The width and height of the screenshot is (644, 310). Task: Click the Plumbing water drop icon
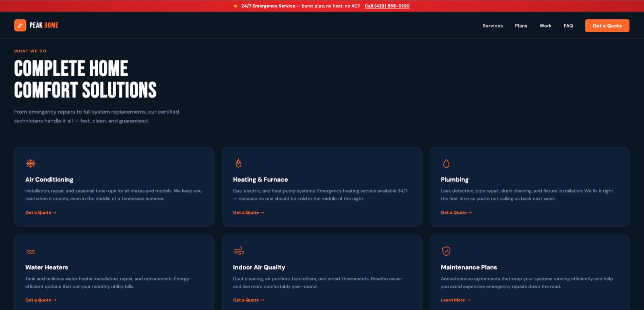[446, 163]
